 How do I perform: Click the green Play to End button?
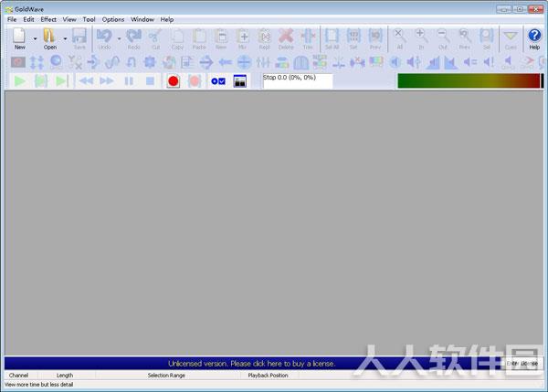(x=62, y=81)
